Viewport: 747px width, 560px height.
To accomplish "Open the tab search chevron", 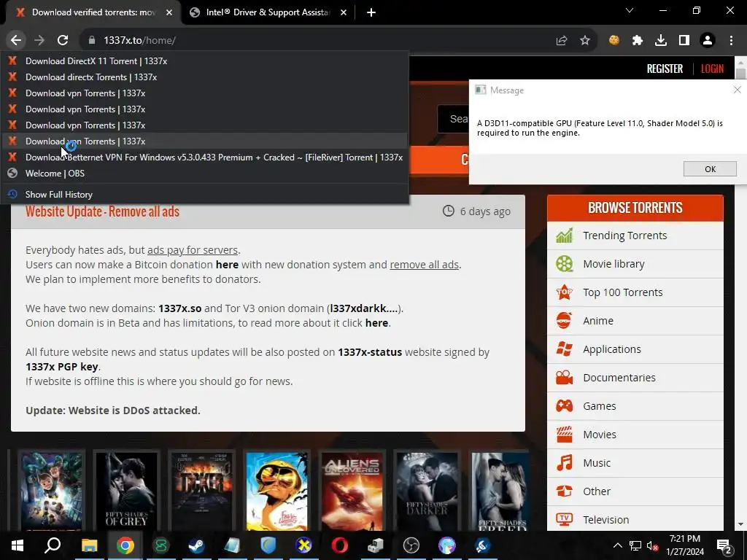I will 630,10.
